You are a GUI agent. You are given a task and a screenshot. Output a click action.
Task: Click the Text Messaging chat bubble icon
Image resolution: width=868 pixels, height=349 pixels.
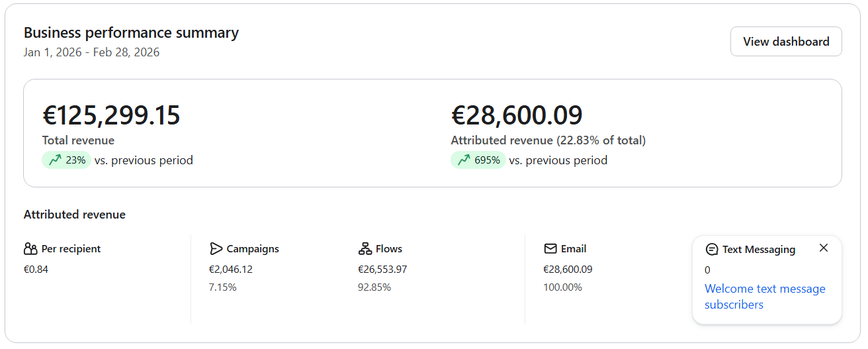pyautogui.click(x=712, y=250)
